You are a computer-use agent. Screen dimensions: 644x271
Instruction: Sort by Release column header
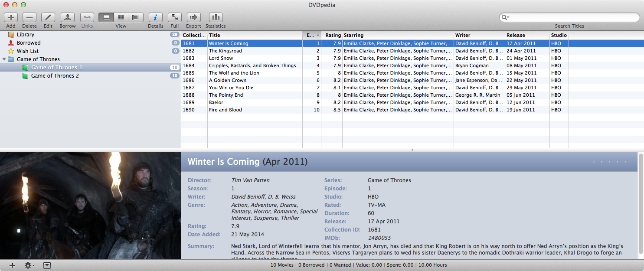tap(527, 35)
